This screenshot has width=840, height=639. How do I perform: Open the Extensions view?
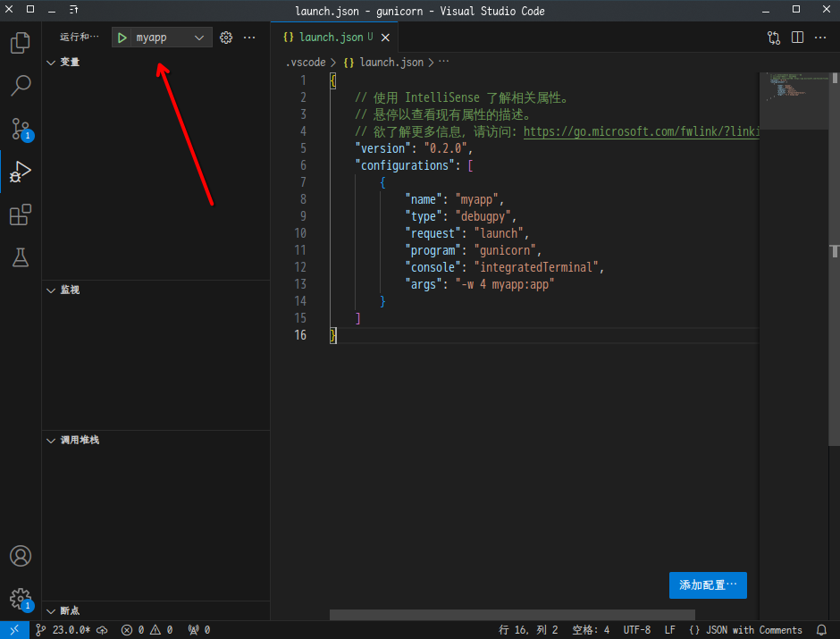coord(20,214)
